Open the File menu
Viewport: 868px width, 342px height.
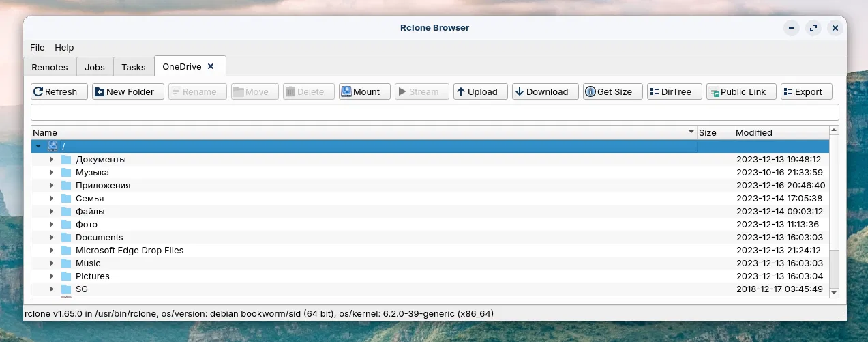click(x=37, y=48)
